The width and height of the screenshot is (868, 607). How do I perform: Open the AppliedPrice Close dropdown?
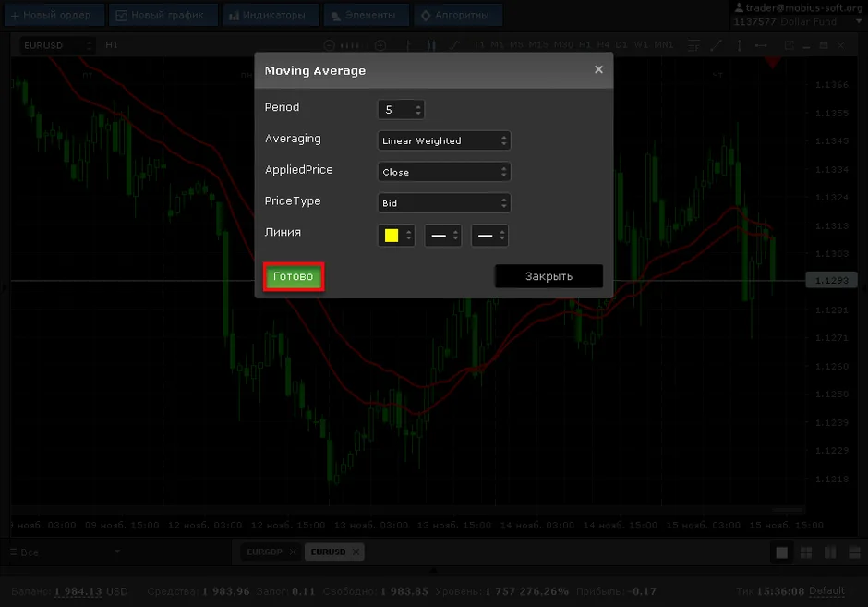click(x=444, y=172)
